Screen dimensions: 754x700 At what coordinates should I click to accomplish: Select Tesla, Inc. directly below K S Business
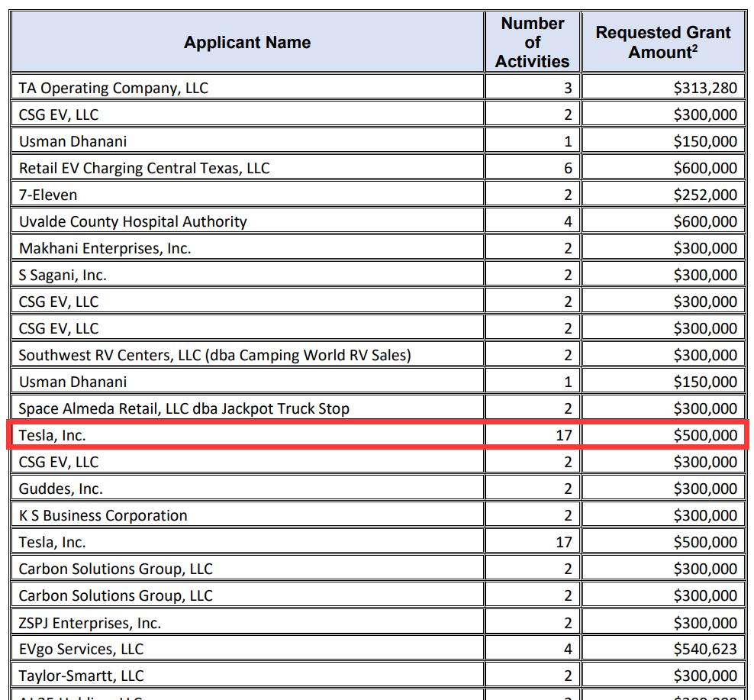point(247,542)
